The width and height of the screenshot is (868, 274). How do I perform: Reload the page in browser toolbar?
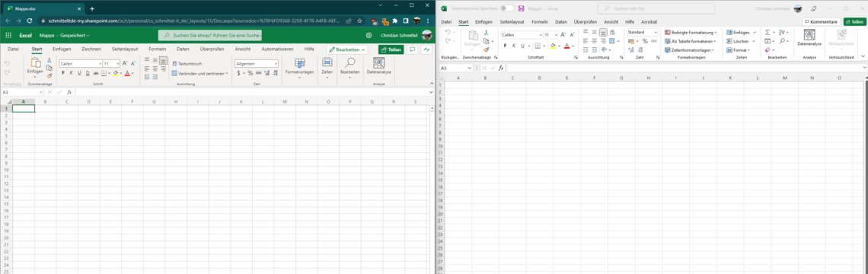30,21
